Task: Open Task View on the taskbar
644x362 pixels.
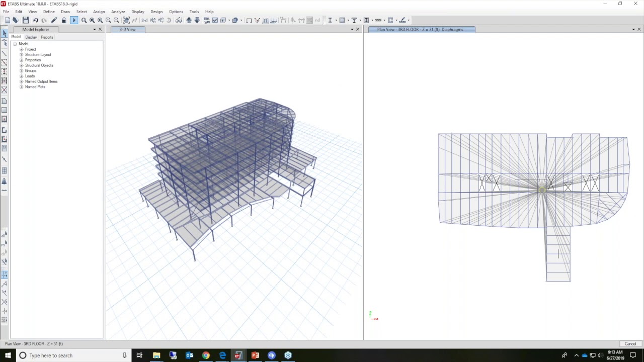Action: pos(139,355)
